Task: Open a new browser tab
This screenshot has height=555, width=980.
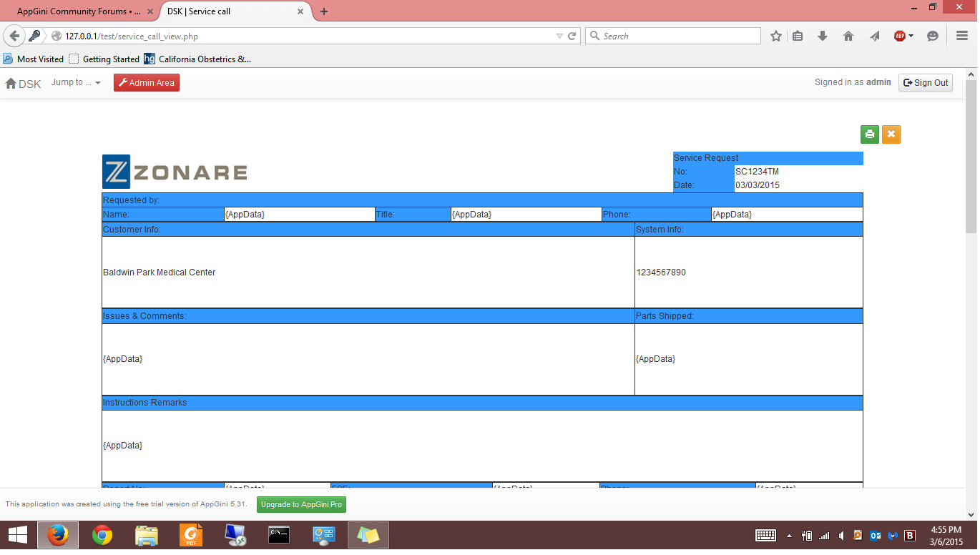Action: 324,11
